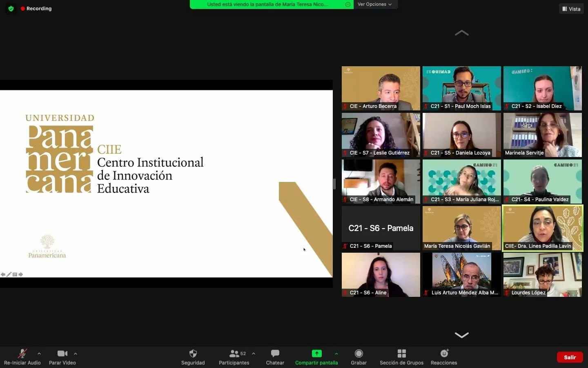Select Daniela Lozoya video tile
The width and height of the screenshot is (588, 368).
(x=462, y=135)
